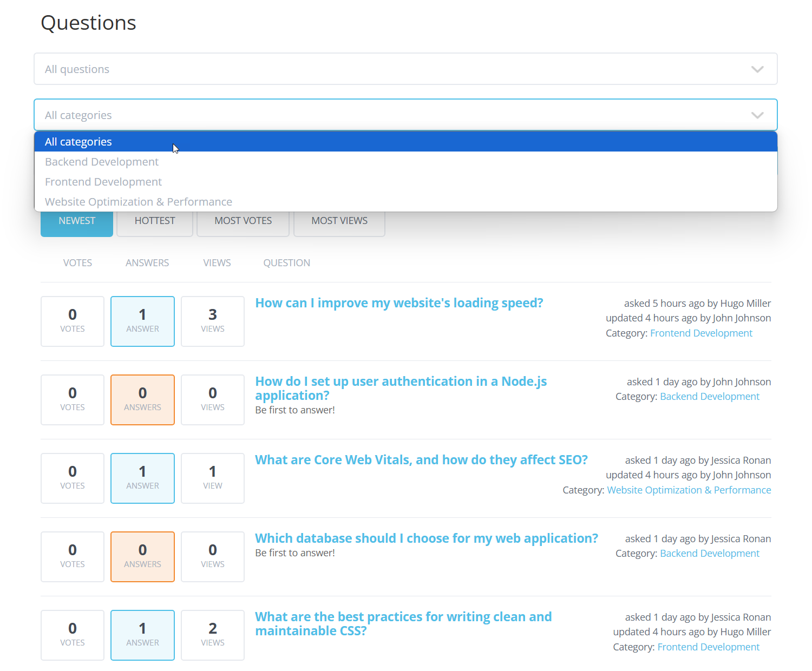Screen dimensions: 812x671
Task: Open Backend Development category of database question
Action: click(710, 554)
